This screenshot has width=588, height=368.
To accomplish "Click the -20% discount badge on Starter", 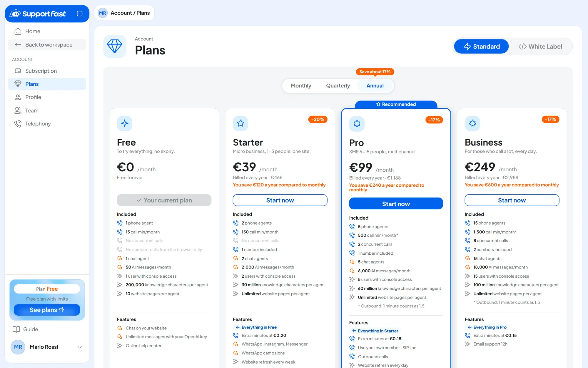I will pyautogui.click(x=318, y=120).
